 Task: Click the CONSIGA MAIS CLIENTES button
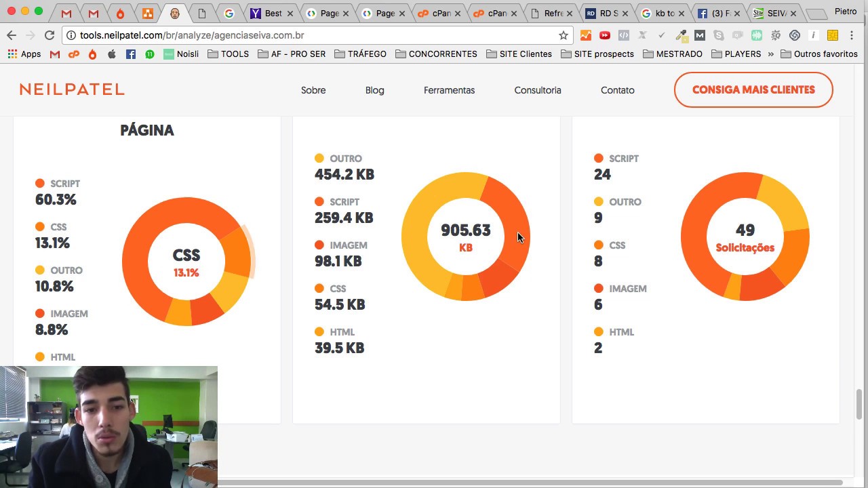click(753, 89)
